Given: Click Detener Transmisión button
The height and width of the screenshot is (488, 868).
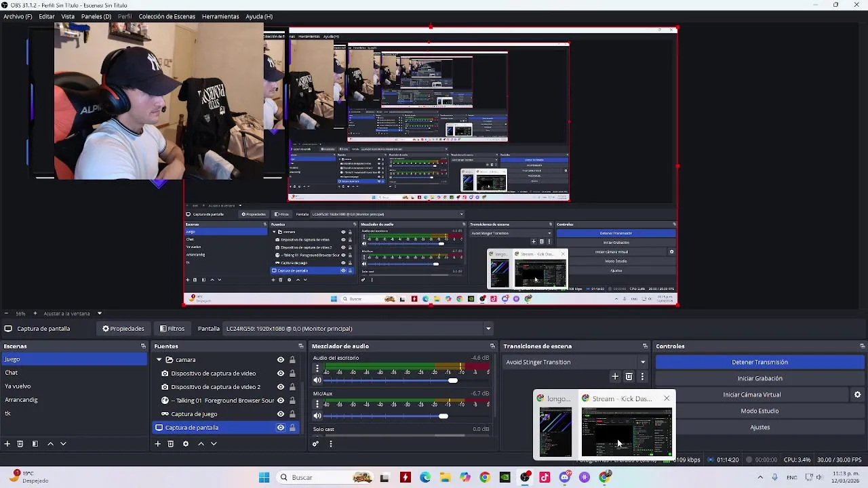Looking at the screenshot, I should point(759,362).
